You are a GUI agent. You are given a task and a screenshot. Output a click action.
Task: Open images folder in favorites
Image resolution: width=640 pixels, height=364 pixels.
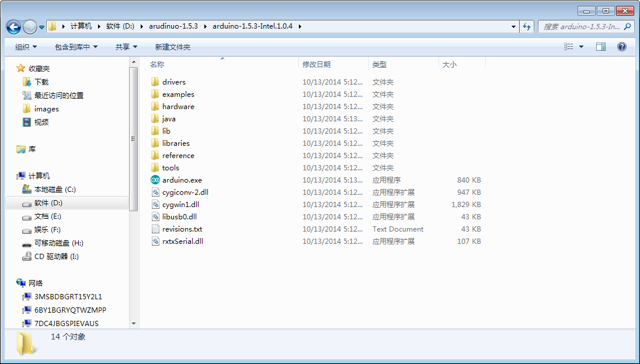tap(47, 109)
